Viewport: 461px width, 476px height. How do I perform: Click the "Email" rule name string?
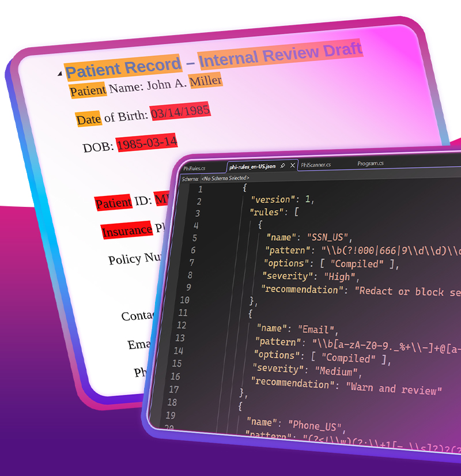(316, 330)
